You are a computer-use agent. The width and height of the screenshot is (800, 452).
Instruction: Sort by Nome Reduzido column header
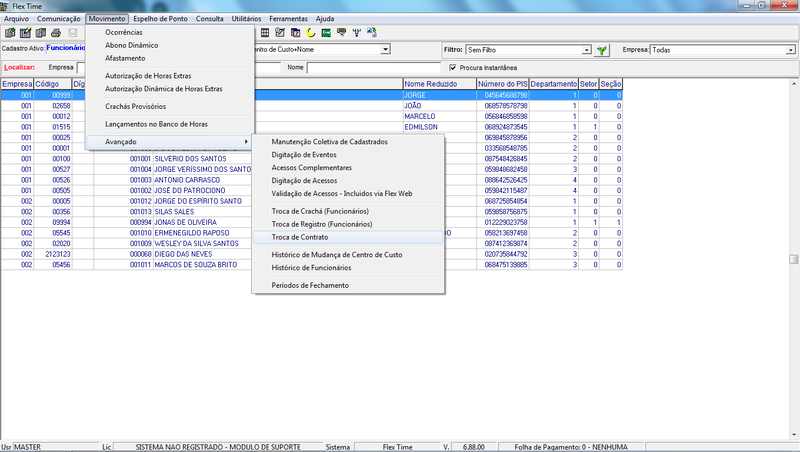[x=440, y=84]
